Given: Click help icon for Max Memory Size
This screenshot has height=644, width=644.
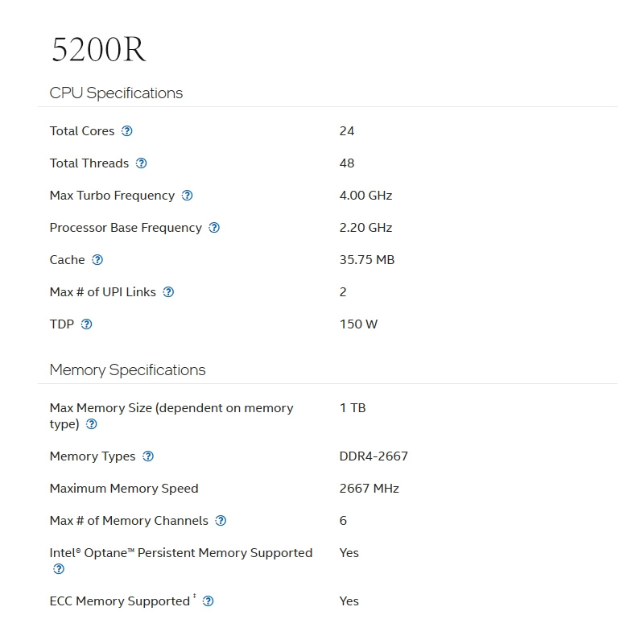Looking at the screenshot, I should [x=92, y=424].
